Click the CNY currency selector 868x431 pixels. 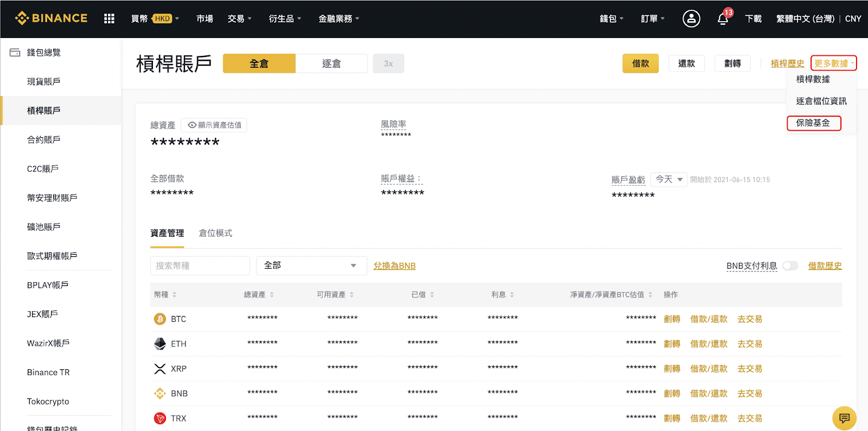(853, 18)
